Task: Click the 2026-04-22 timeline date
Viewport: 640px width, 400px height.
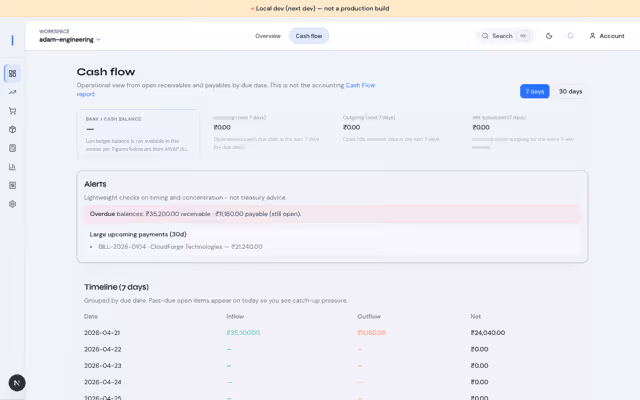Action: 102,349
